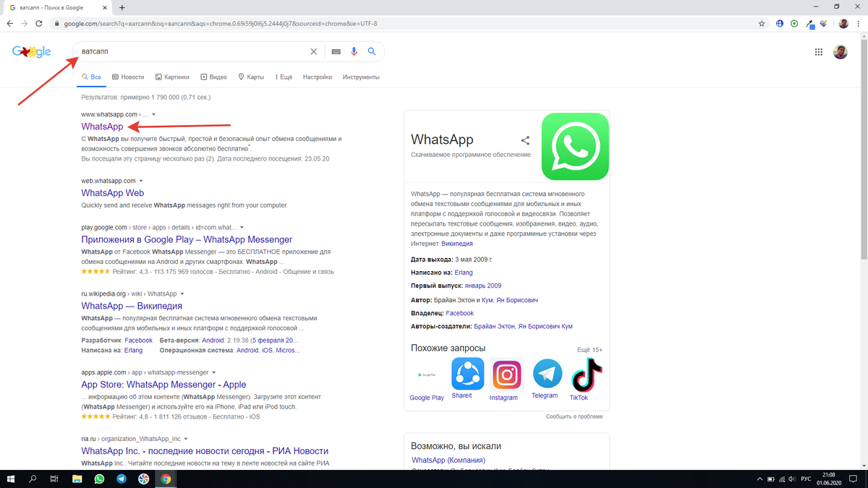Expand the Ещё more-filters menu

pos(283,77)
